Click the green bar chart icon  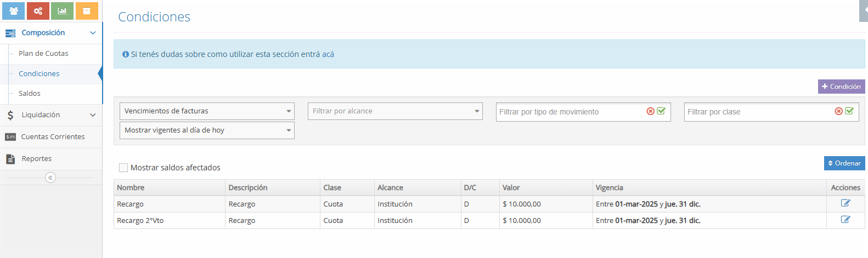click(x=62, y=11)
